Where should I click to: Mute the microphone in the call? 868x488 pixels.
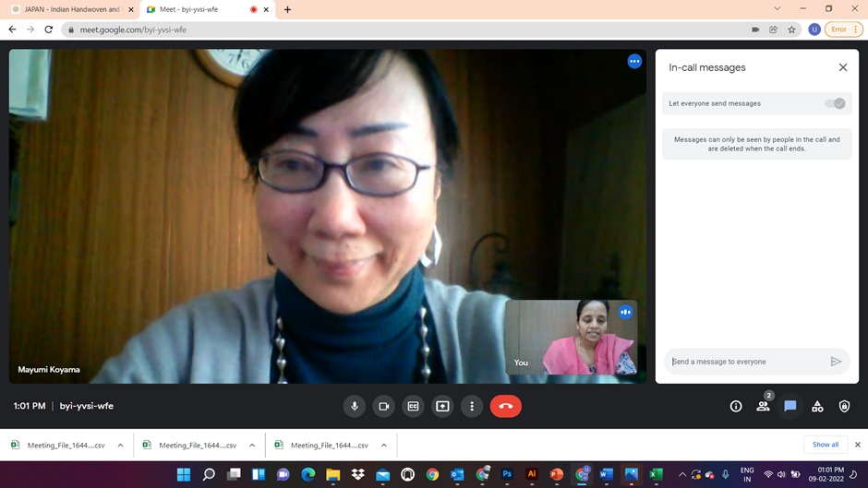click(x=354, y=406)
